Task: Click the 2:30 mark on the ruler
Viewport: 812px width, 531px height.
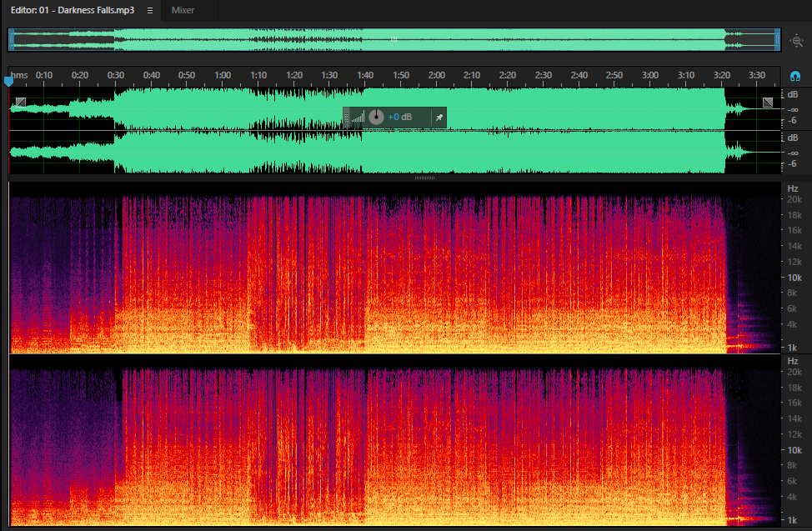Action: pyautogui.click(x=544, y=76)
